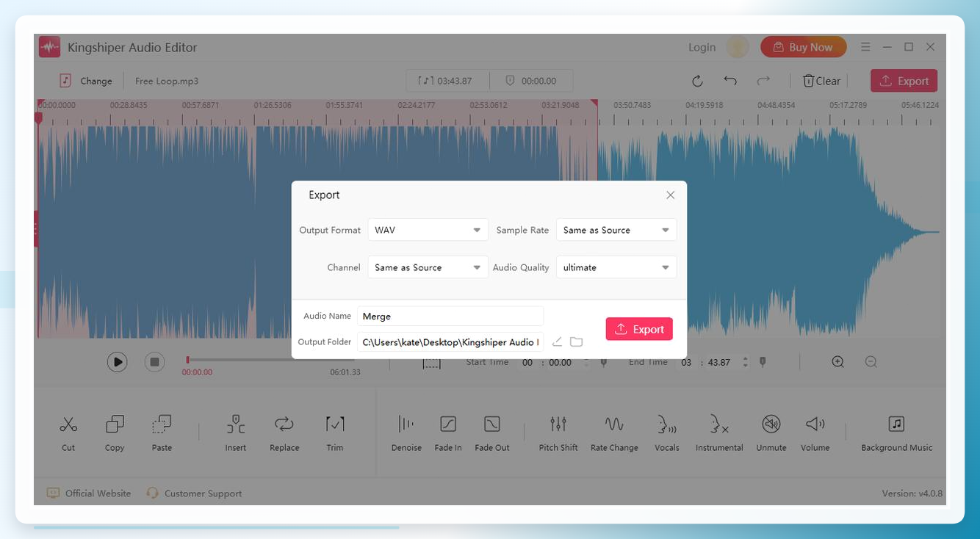Image resolution: width=980 pixels, height=539 pixels.
Task: Click the Start Time seconds value 00.00
Action: pos(560,362)
